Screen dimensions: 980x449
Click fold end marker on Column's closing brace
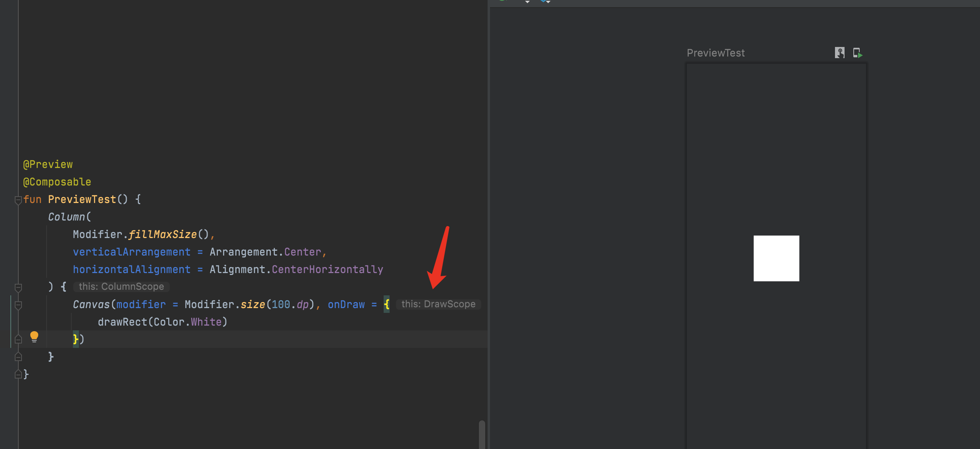pyautogui.click(x=18, y=357)
